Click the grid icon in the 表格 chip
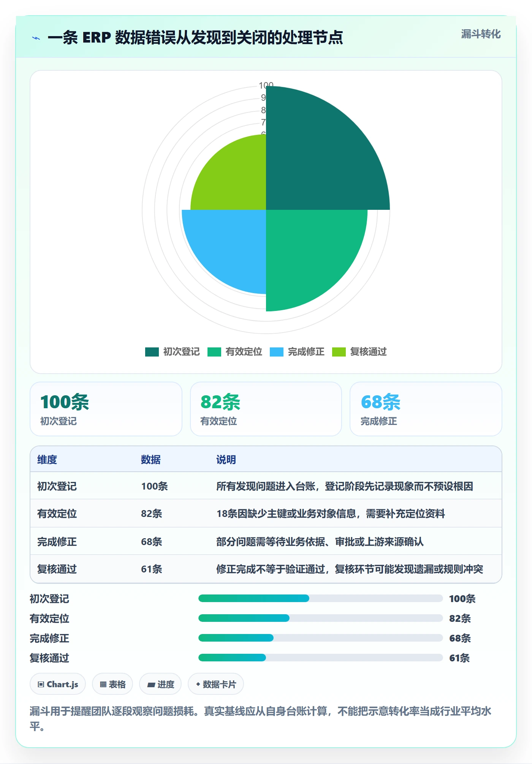Viewport: 532px width, 764px height. (x=103, y=685)
